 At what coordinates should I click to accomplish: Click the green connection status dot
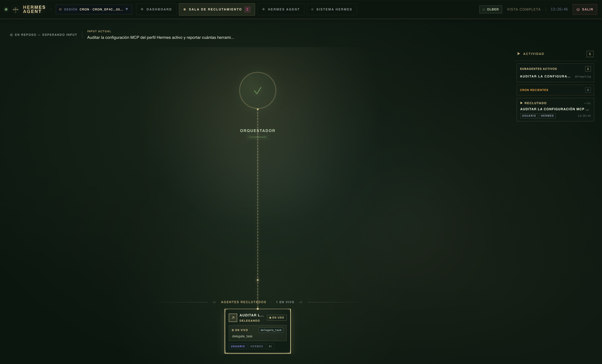(x=6, y=10)
